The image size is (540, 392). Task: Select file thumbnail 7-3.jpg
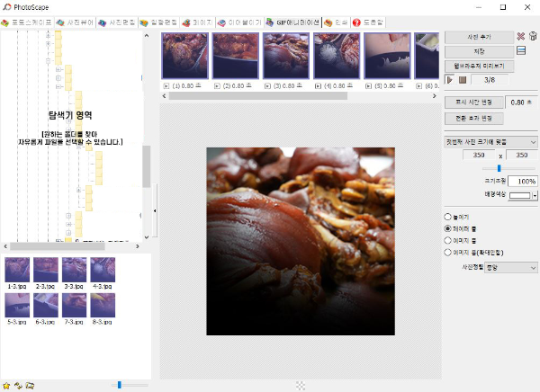pos(74,306)
